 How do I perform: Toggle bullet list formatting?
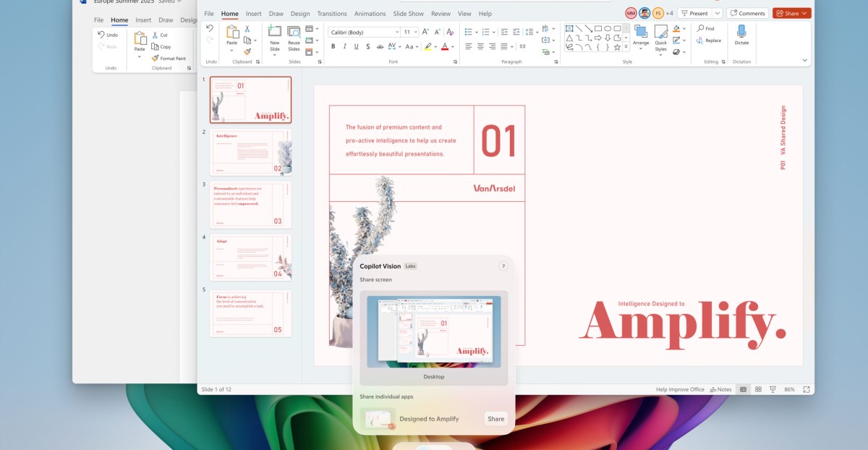468,32
